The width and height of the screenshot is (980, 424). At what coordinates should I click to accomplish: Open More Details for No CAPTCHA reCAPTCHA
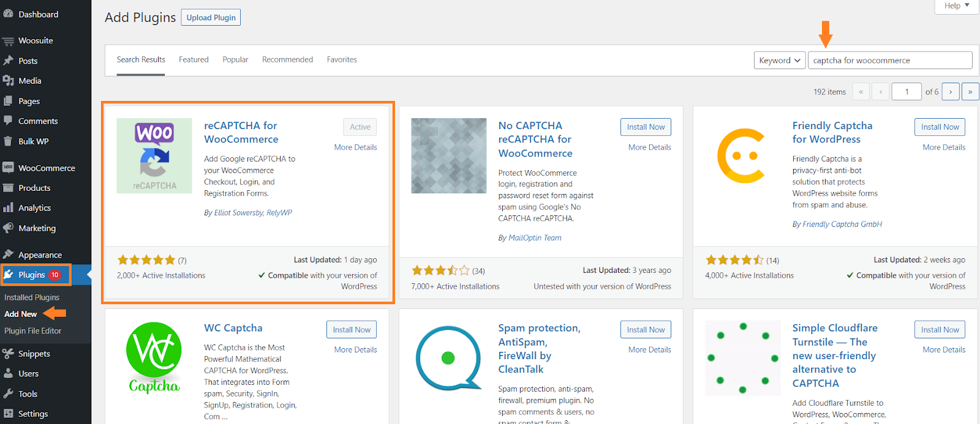click(650, 147)
